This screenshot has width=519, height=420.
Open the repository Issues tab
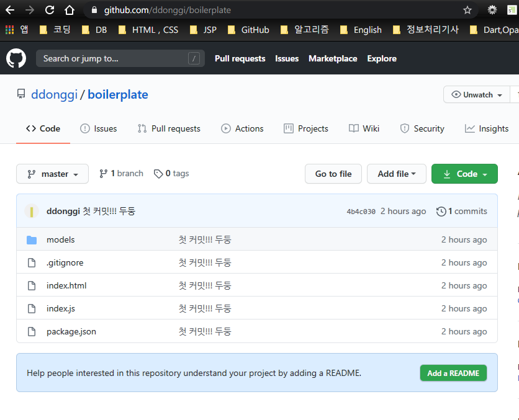click(99, 128)
